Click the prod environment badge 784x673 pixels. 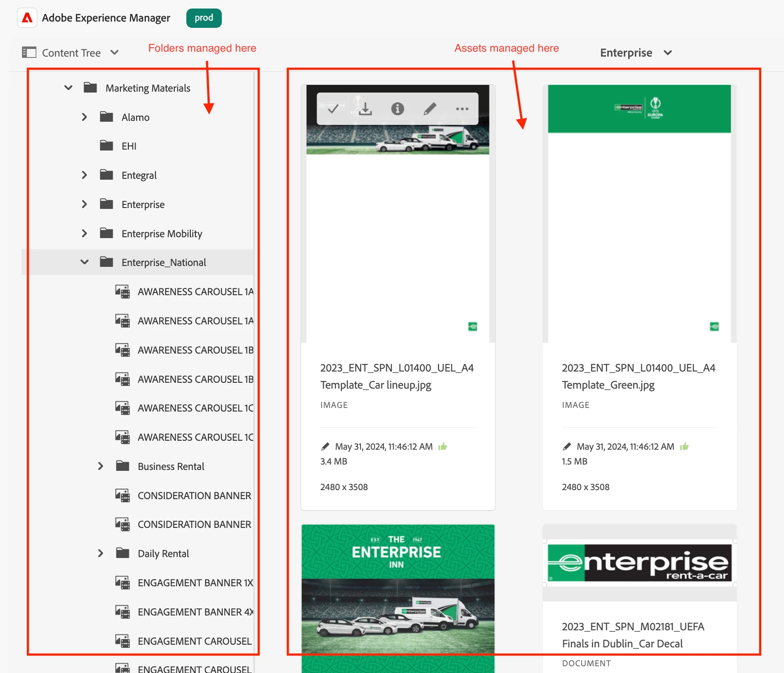(204, 18)
